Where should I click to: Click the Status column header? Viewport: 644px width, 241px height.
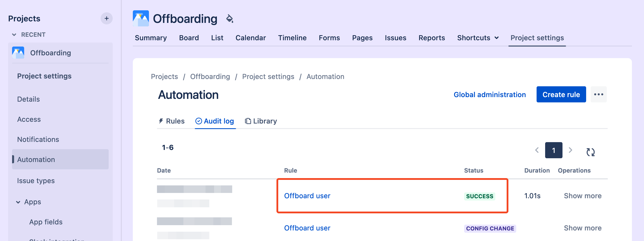474,171
